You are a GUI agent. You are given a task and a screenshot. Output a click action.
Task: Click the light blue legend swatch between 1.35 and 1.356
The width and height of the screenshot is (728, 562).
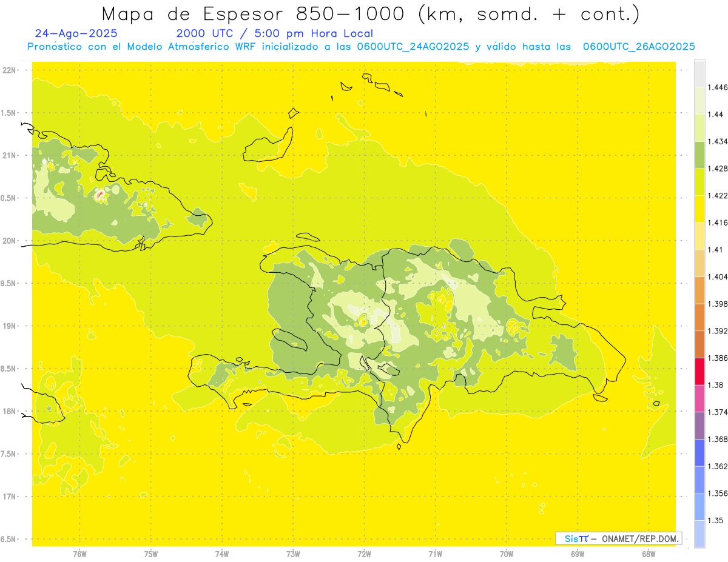pos(699,507)
